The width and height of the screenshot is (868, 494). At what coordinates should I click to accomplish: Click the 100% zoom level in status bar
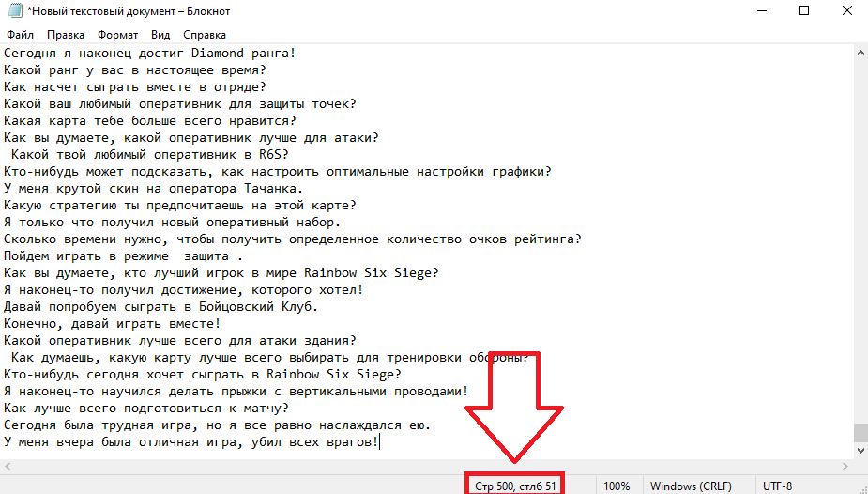[x=617, y=486]
